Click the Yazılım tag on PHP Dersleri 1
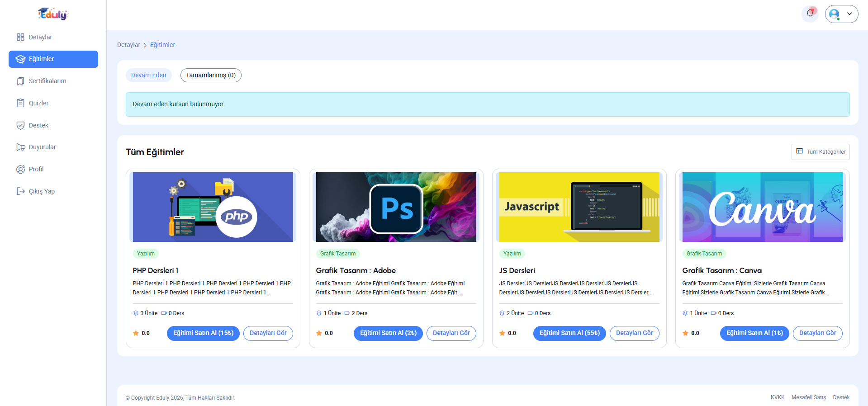 click(146, 254)
